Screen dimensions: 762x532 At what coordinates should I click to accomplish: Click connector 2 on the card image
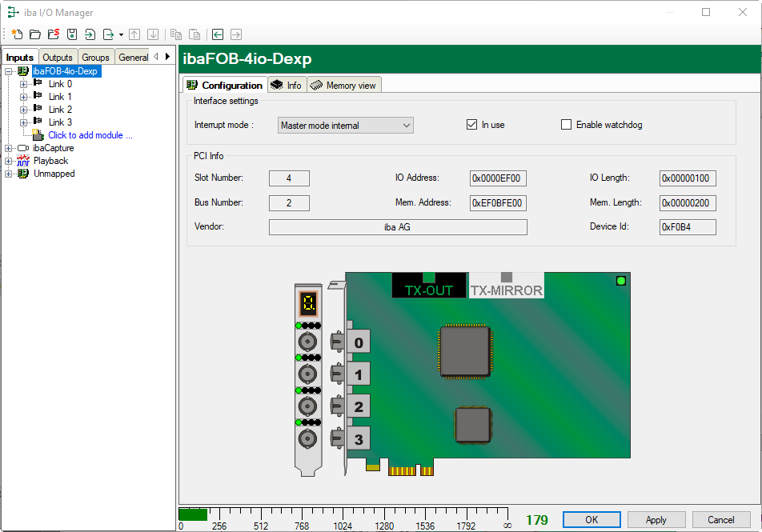point(359,407)
